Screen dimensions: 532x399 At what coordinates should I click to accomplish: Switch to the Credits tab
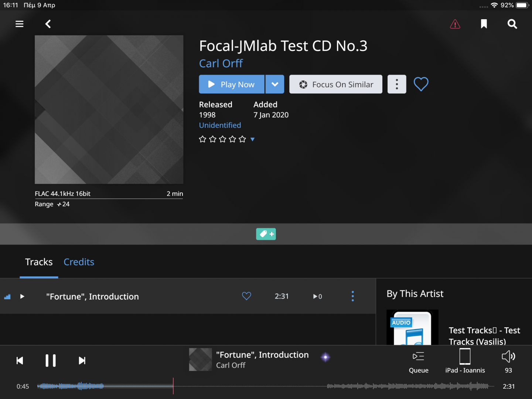[x=79, y=262]
